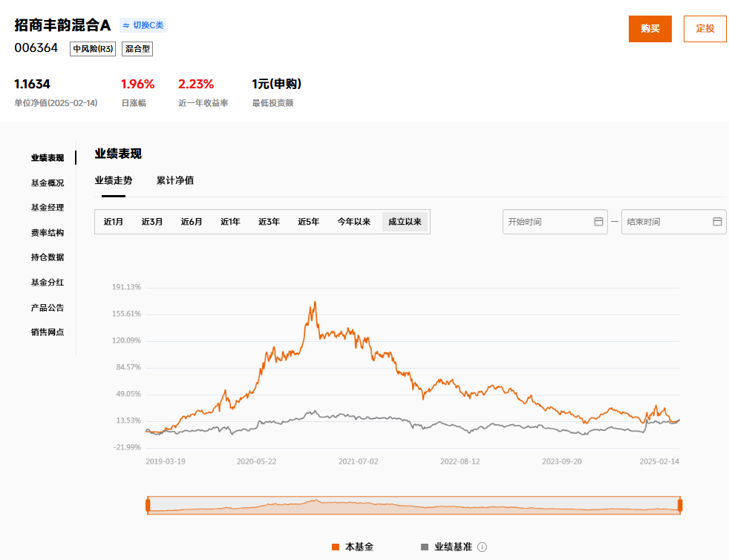This screenshot has height=560, width=729.
Task: Click the orange 购买 button
Action: coord(650,29)
